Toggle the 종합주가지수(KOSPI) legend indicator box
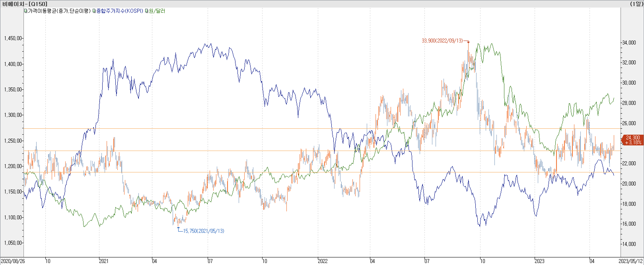The width and height of the screenshot is (644, 265). (94, 11)
